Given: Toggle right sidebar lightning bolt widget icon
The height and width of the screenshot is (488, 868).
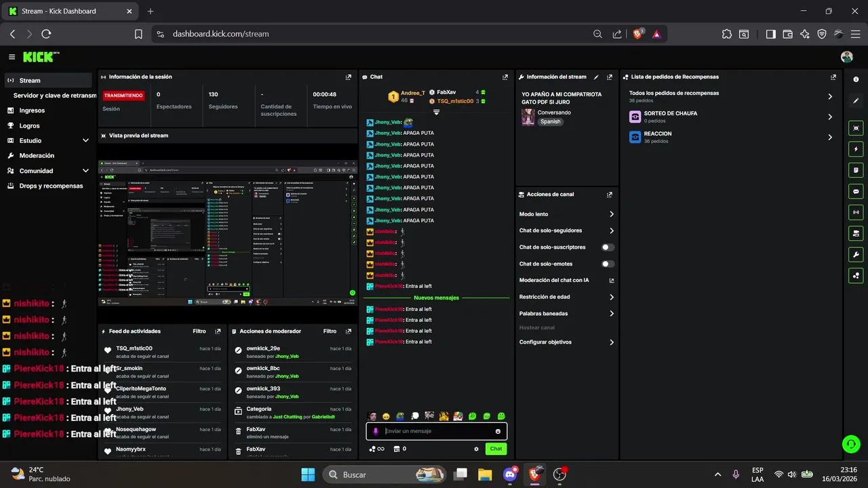Looking at the screenshot, I should tap(856, 149).
